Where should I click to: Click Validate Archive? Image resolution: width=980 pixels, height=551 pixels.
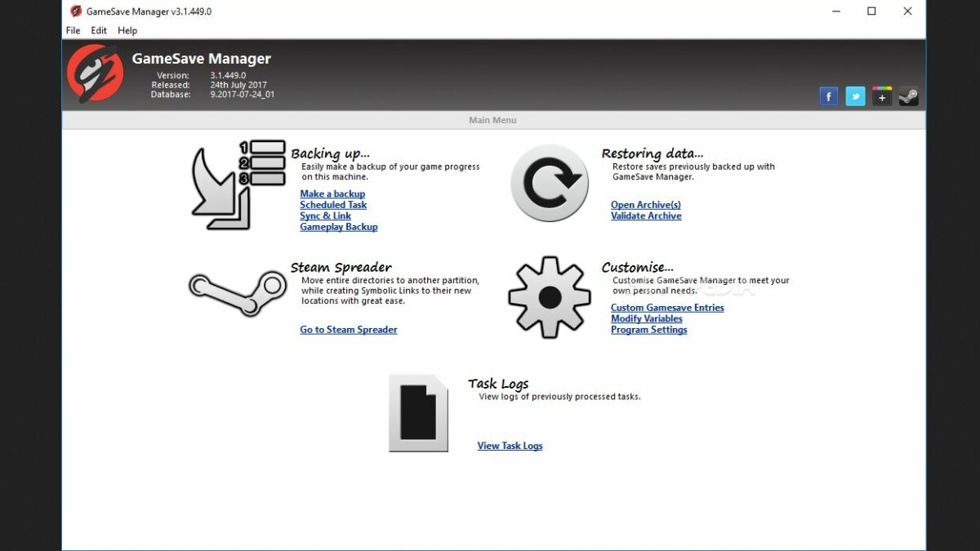[646, 216]
